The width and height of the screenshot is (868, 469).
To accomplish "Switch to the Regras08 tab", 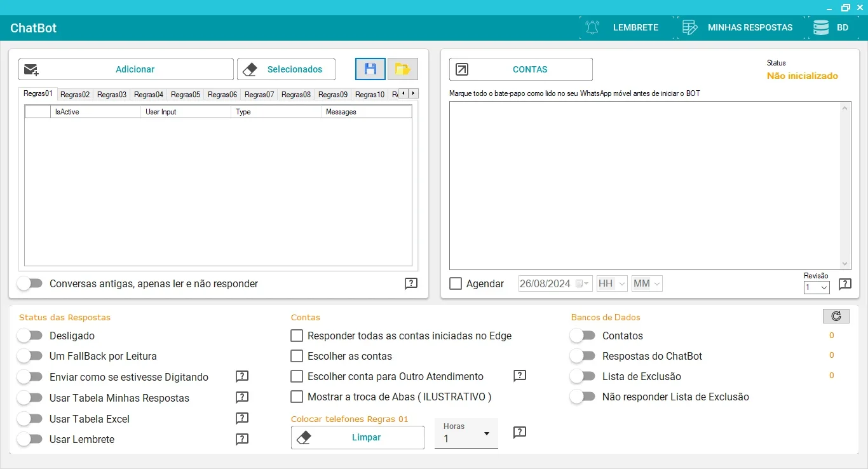I will pyautogui.click(x=296, y=95).
